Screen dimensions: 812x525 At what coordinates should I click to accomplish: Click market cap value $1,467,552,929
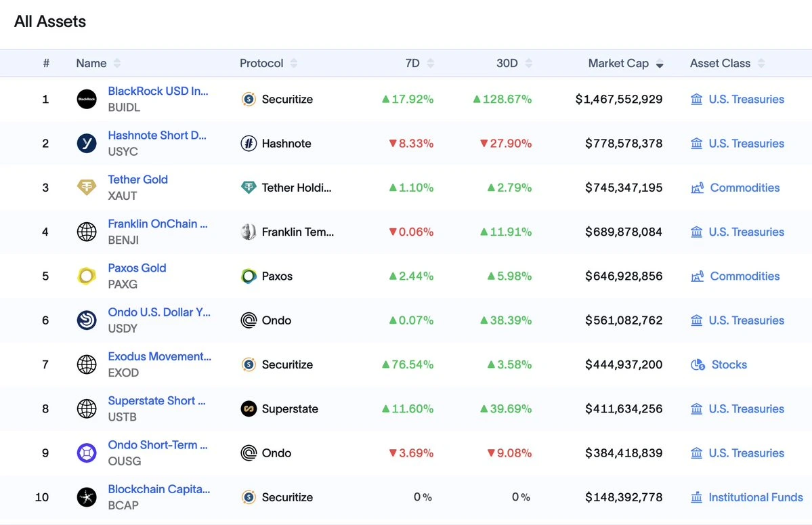[619, 99]
